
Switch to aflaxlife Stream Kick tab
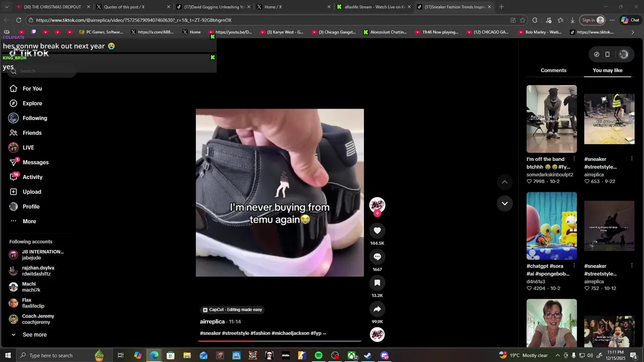point(373,7)
